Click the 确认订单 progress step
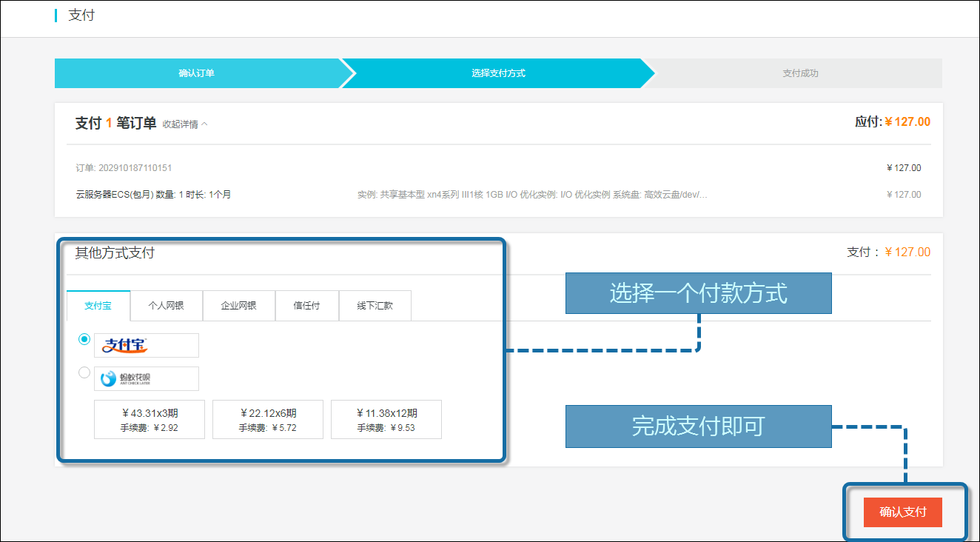This screenshot has height=542, width=980. [197, 73]
